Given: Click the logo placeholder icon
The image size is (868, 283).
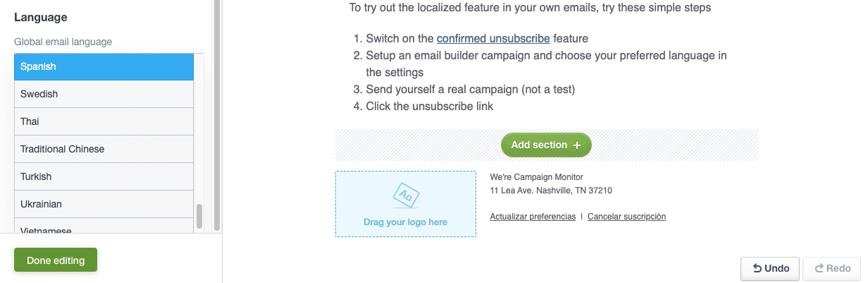Looking at the screenshot, I should (405, 195).
